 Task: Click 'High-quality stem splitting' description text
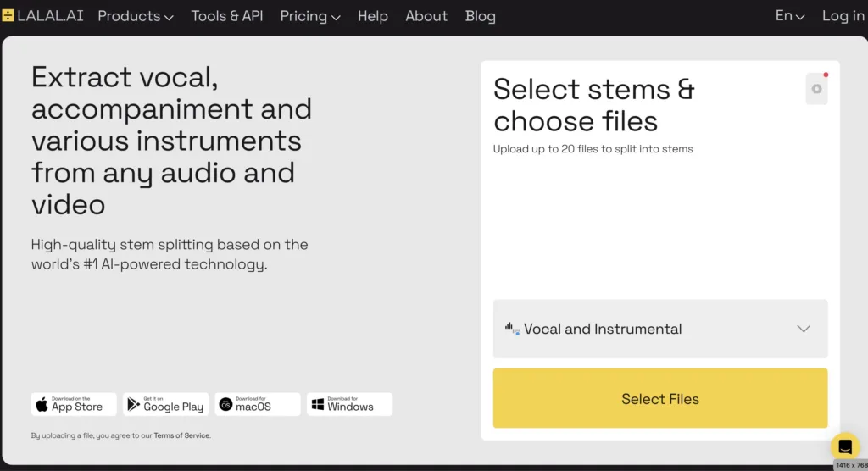(170, 254)
